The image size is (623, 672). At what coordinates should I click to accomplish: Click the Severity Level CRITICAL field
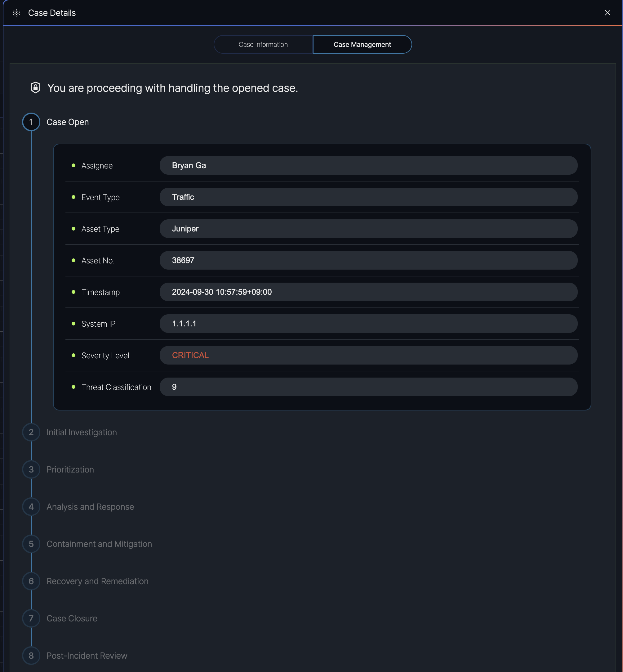click(368, 355)
